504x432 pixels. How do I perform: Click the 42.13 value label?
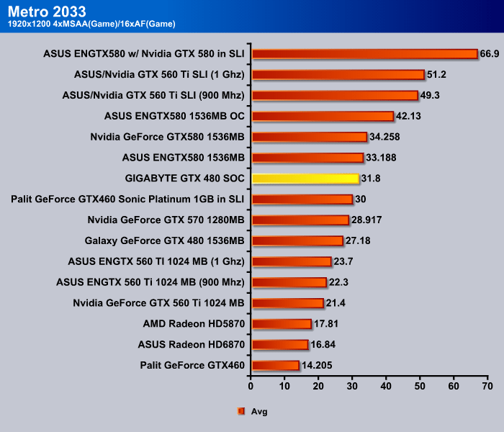pyautogui.click(x=408, y=116)
